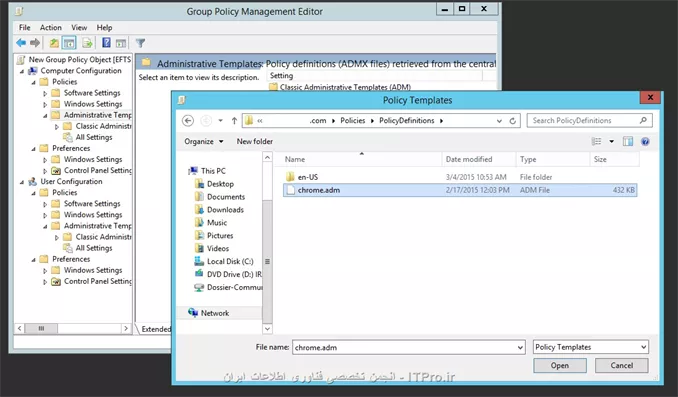Open the Organize dropdown menu
This screenshot has width=678, height=397.
[x=204, y=141]
